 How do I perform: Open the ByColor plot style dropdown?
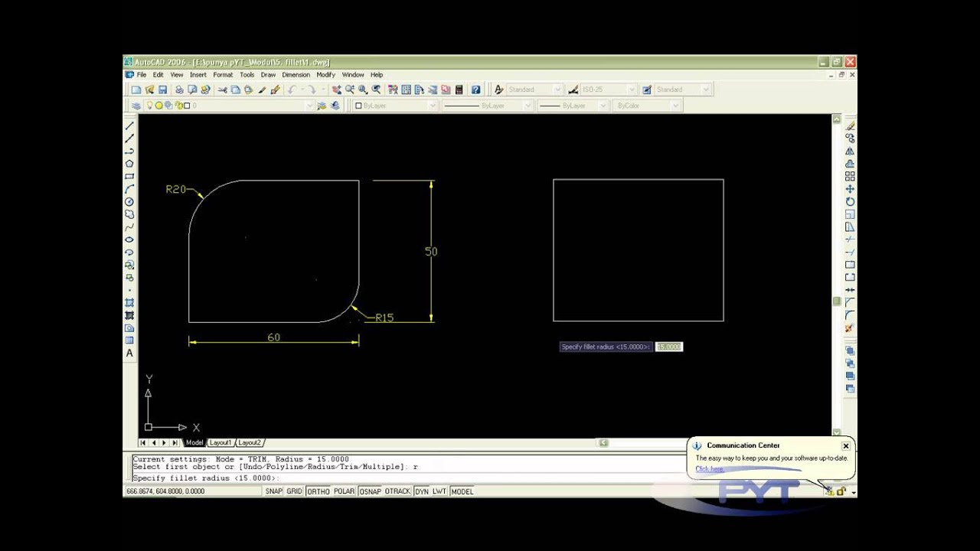647,106
